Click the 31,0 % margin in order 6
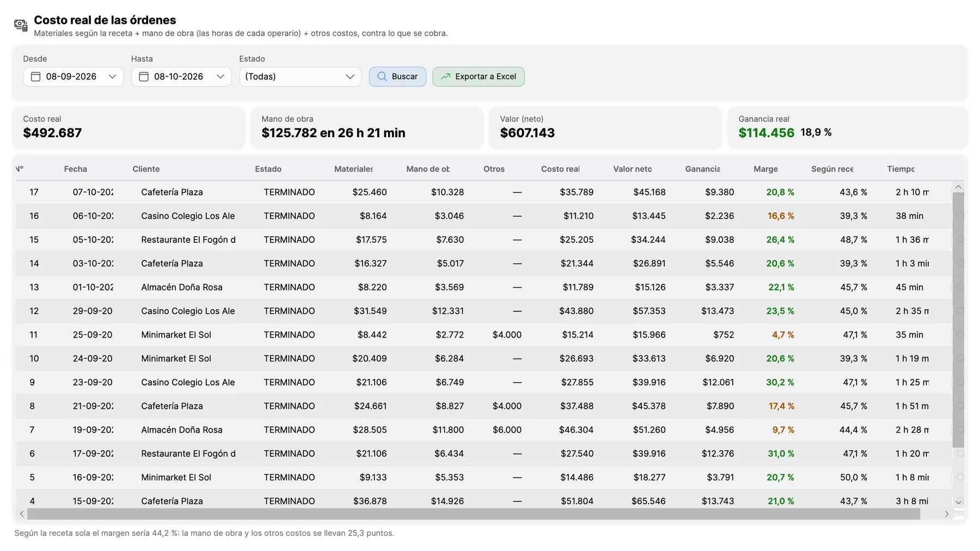The height and width of the screenshot is (551, 980). click(781, 454)
